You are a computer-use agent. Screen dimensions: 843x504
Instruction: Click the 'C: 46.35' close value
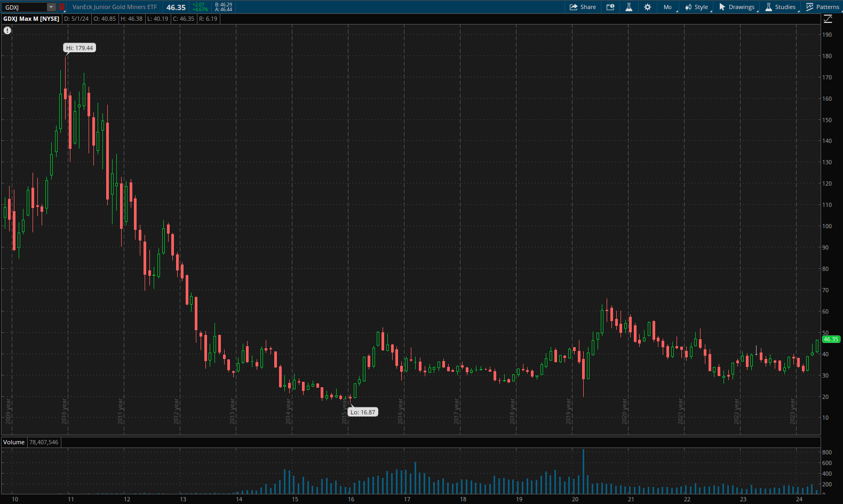point(184,19)
